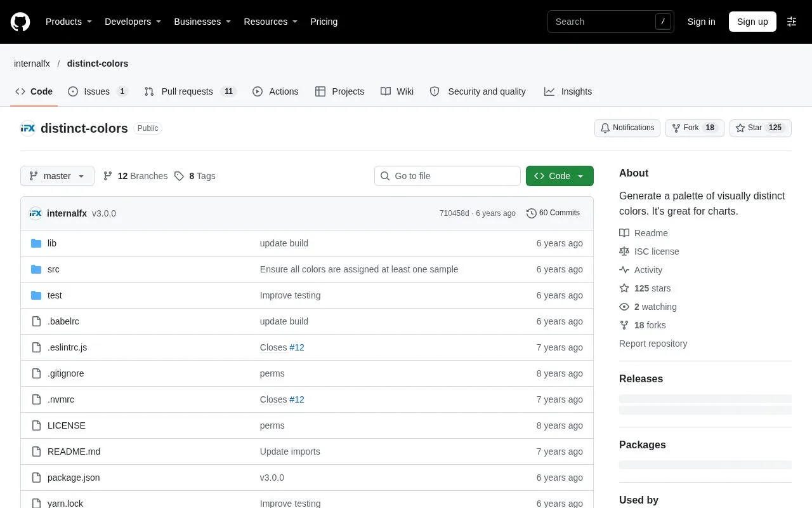812x508 pixels.
Task: Open the master branch selector
Action: (x=57, y=176)
